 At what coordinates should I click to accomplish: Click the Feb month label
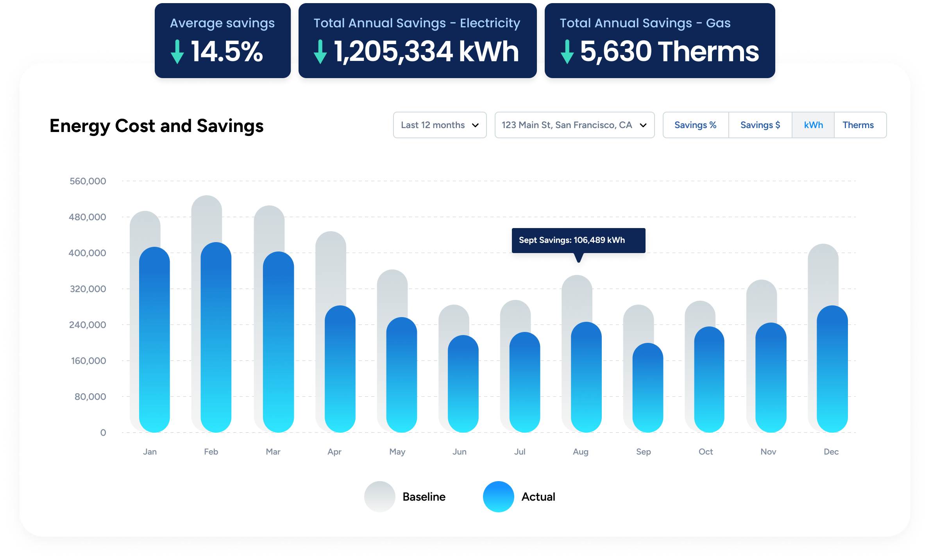tap(211, 452)
